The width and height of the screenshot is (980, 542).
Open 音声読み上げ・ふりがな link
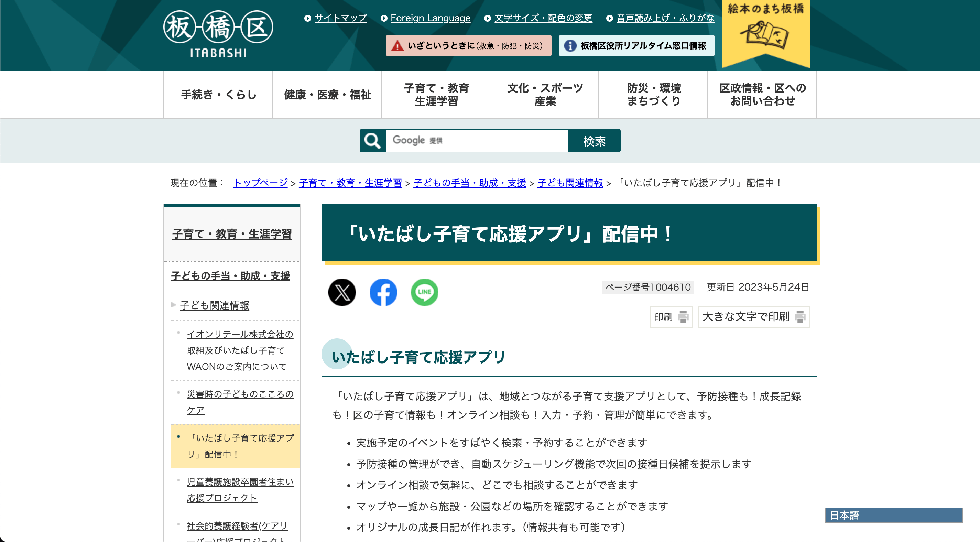click(x=665, y=18)
